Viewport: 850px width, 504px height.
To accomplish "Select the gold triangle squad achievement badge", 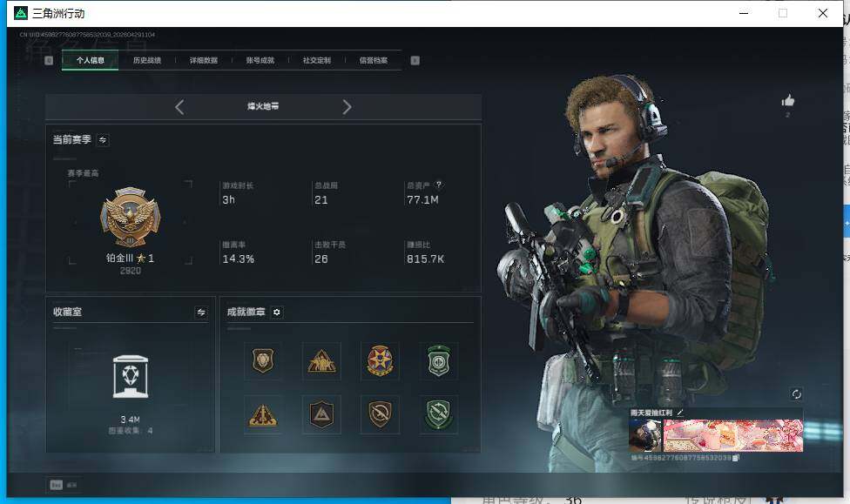I will point(321,361).
